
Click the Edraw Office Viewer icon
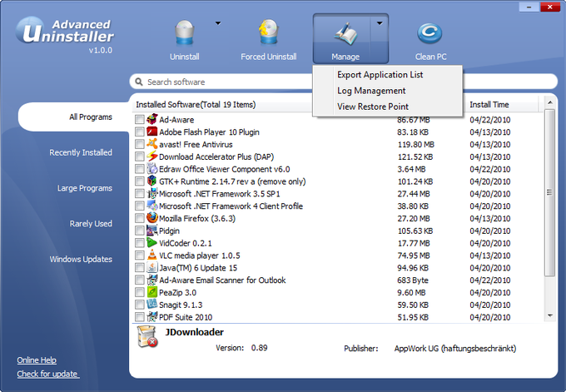152,169
